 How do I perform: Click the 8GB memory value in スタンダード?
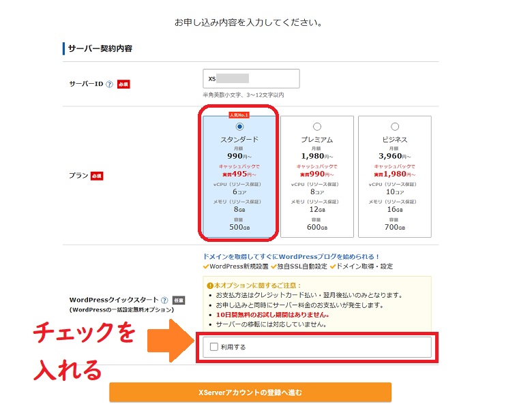point(239,209)
